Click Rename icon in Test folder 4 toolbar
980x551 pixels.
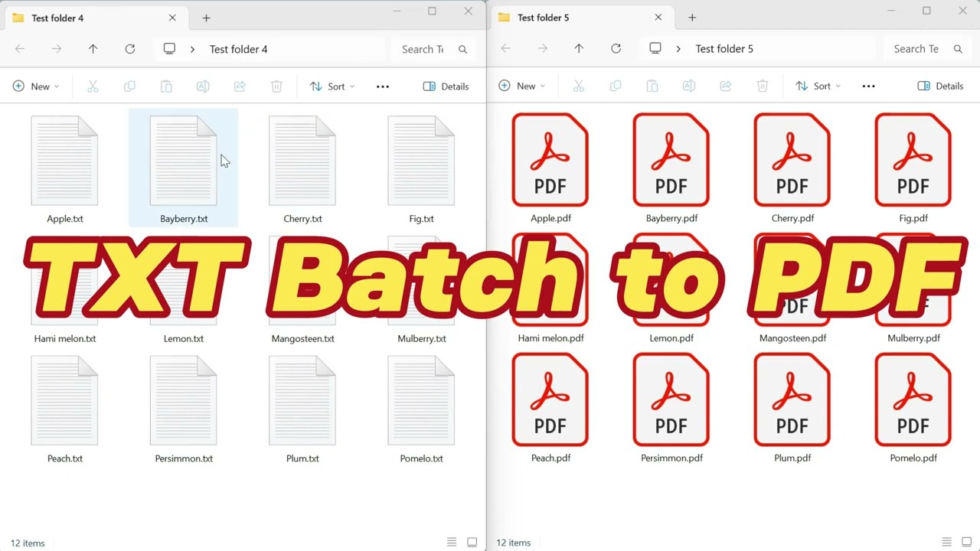point(203,86)
